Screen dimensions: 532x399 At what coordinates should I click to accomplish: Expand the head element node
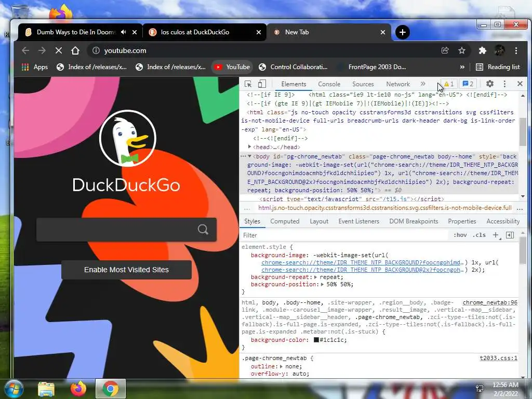coord(250,147)
